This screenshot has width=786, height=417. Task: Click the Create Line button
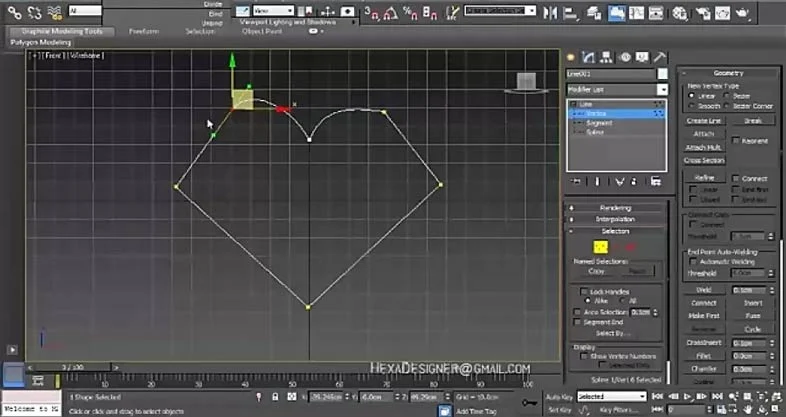704,121
